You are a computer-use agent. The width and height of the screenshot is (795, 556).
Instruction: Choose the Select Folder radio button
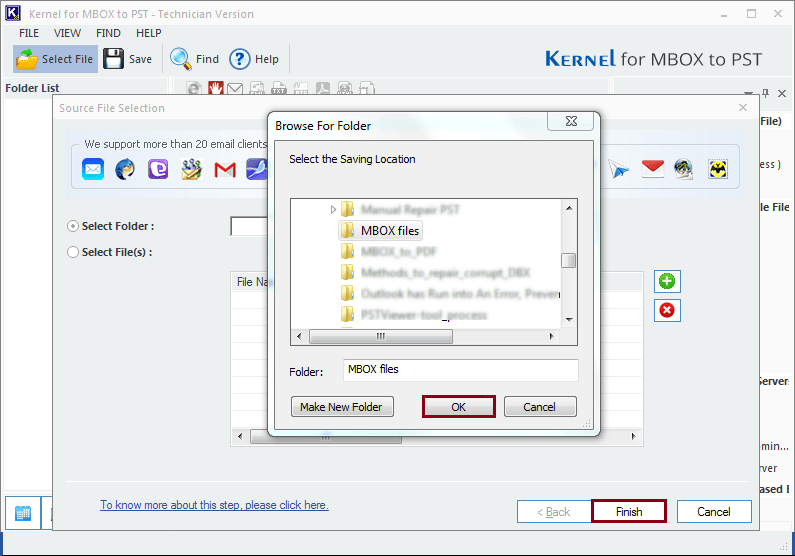click(x=73, y=226)
